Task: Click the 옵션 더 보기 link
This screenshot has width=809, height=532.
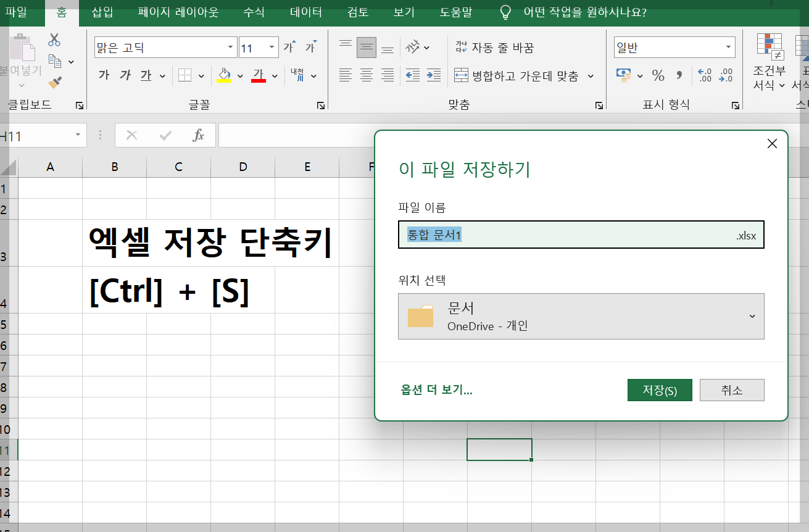Action: [x=438, y=389]
